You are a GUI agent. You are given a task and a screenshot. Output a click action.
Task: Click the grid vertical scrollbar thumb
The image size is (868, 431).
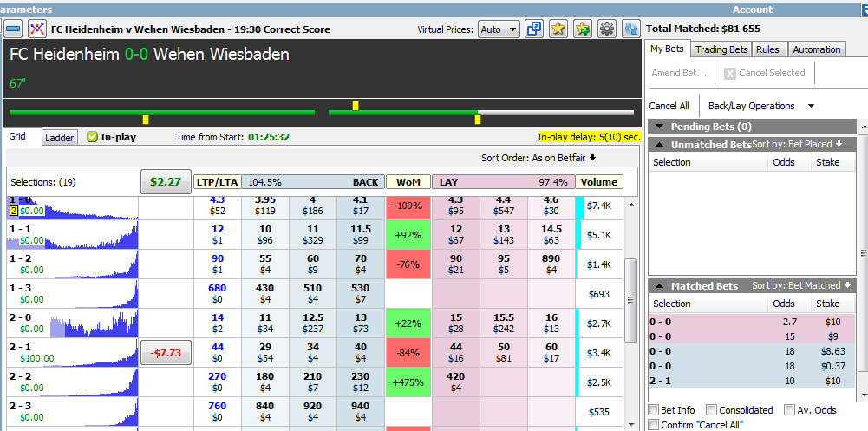[630, 300]
